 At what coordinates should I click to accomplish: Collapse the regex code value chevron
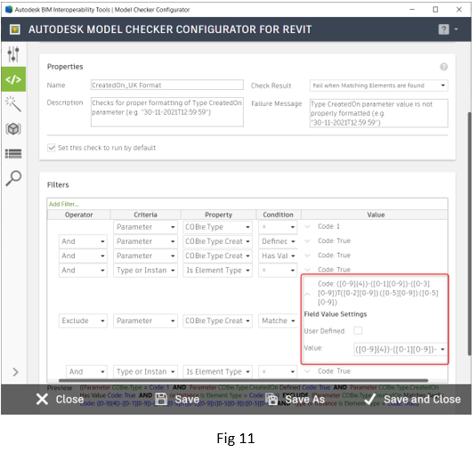(307, 294)
